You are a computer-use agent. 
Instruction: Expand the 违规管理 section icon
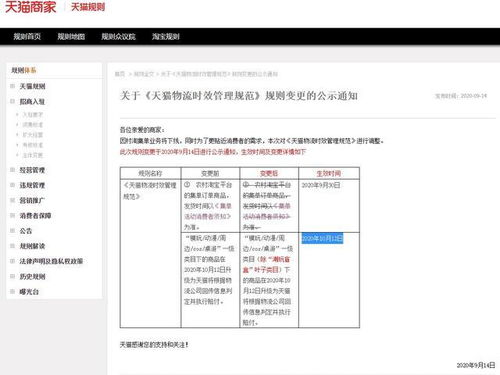pyautogui.click(x=13, y=185)
